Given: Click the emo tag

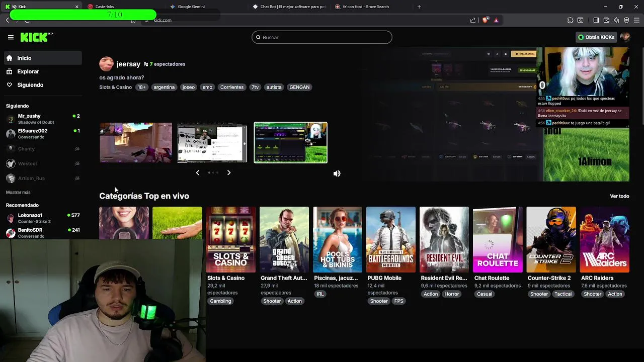Looking at the screenshot, I should pyautogui.click(x=207, y=87).
